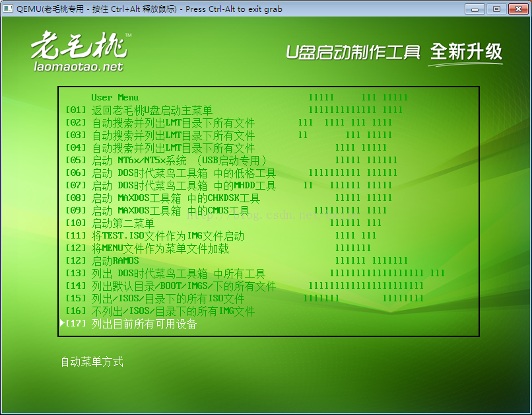Choose [13] 列出 DOS时代菜鸟工具箱 中所有工具
Viewport: 532px width, 415px height.
[x=165, y=274]
